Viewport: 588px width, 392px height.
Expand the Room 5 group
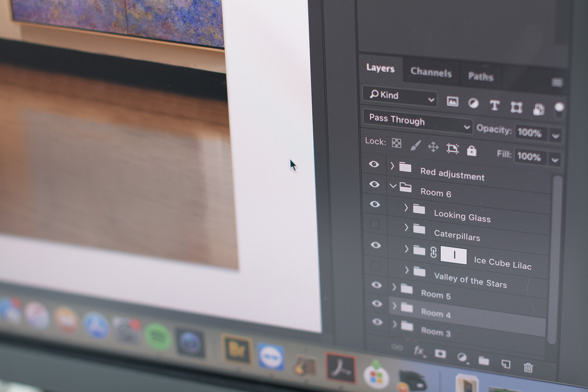[x=394, y=287]
